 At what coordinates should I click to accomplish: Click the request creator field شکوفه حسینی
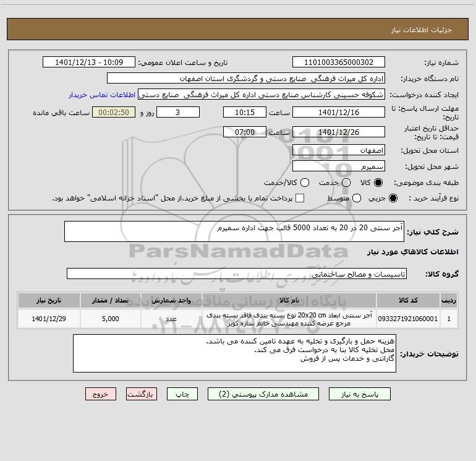click(x=261, y=95)
